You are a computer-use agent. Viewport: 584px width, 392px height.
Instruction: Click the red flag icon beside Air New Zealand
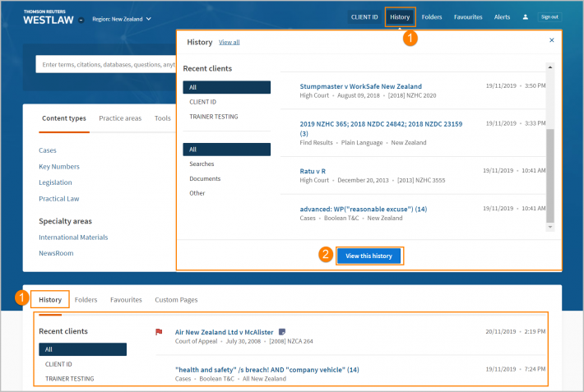click(159, 332)
